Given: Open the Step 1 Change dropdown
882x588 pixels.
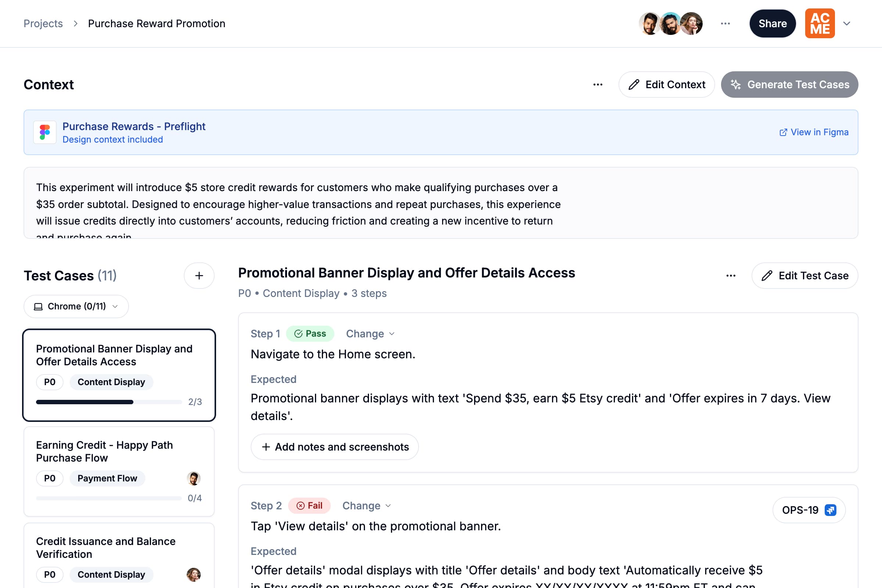Looking at the screenshot, I should coord(370,334).
